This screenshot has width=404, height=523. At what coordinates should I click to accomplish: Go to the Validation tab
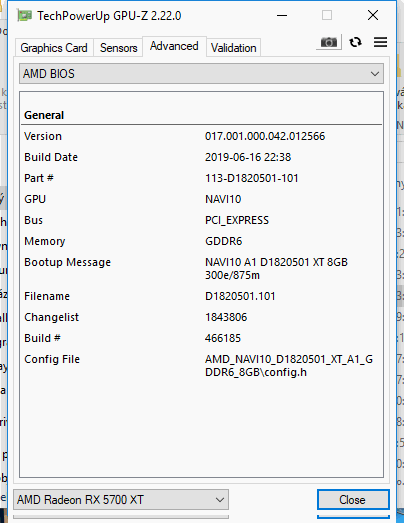pos(234,48)
